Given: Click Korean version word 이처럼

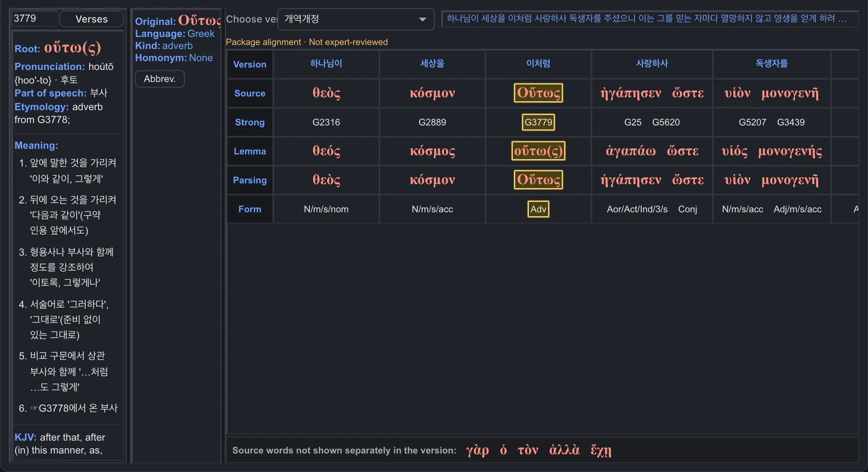Looking at the screenshot, I should [x=538, y=64].
